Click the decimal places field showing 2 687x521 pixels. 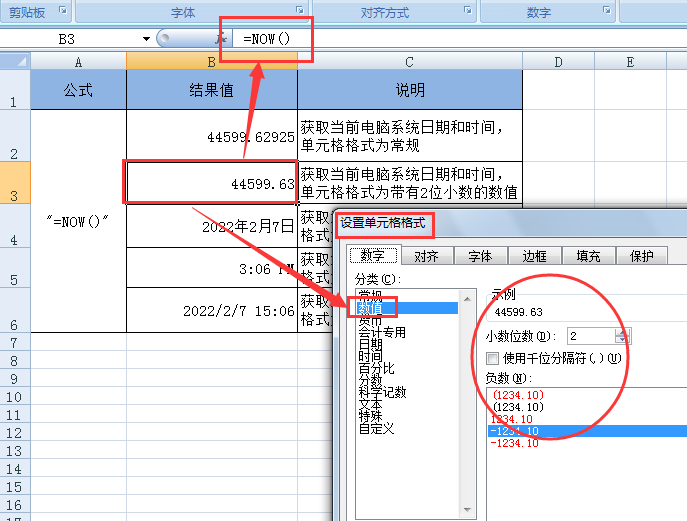(x=591, y=336)
